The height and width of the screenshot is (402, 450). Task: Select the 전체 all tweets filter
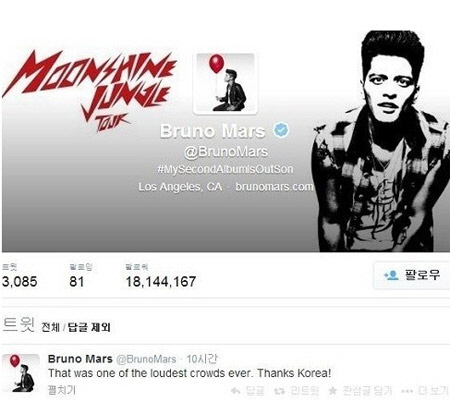[50, 327]
